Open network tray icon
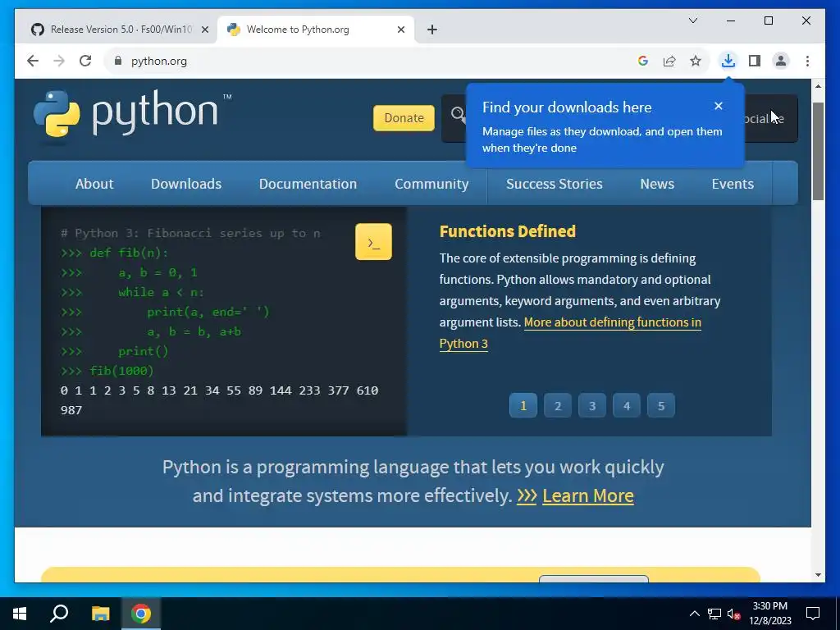This screenshot has height=630, width=840. point(714,614)
